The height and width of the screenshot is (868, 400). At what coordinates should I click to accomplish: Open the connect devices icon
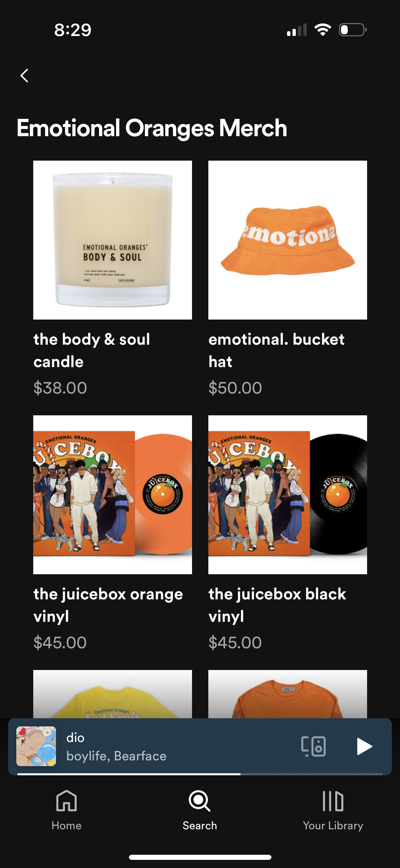point(313,746)
